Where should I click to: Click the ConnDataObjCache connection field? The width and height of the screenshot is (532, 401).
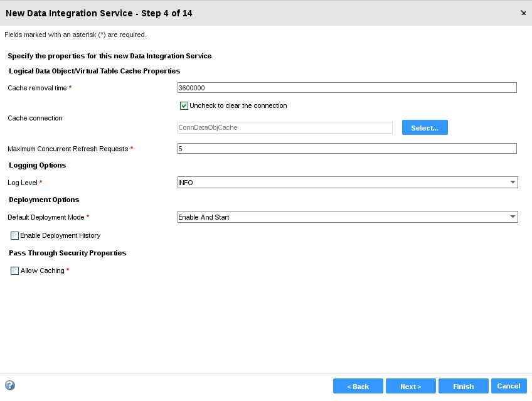(x=285, y=127)
